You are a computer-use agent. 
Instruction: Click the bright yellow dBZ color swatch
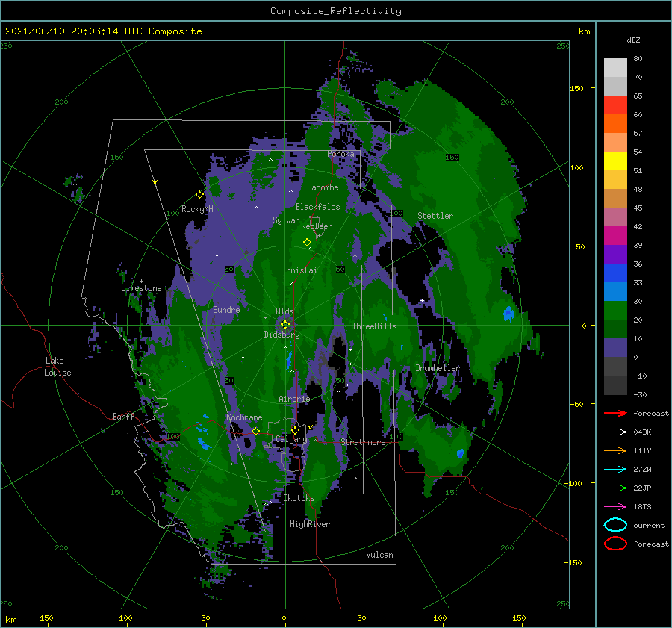click(x=615, y=161)
